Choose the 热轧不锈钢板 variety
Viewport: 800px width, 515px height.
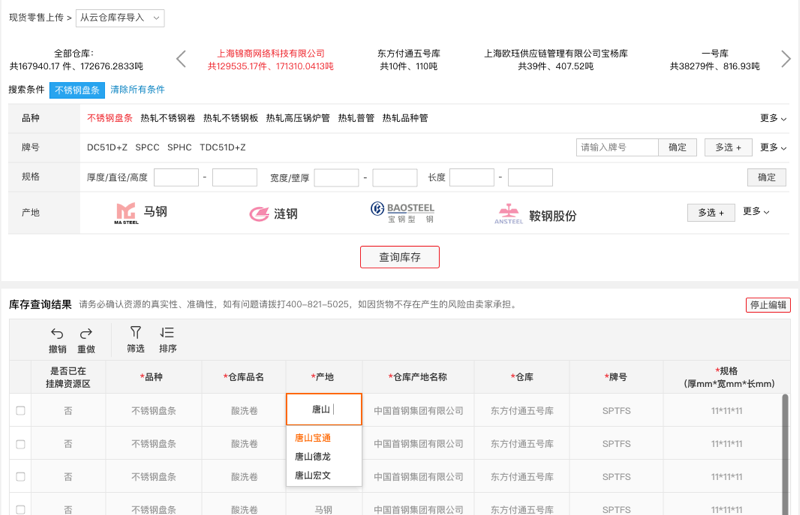[x=231, y=118]
